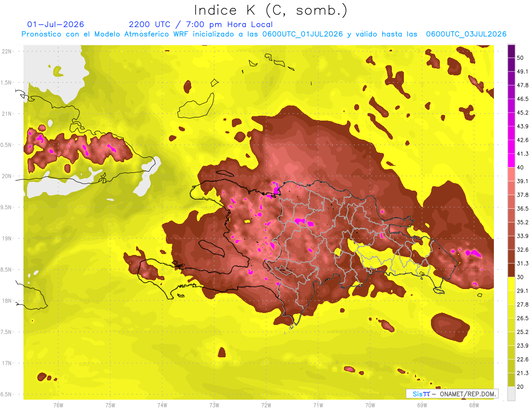Click the colorbar value 33.9
532x411 pixels.
pyautogui.click(x=522, y=236)
